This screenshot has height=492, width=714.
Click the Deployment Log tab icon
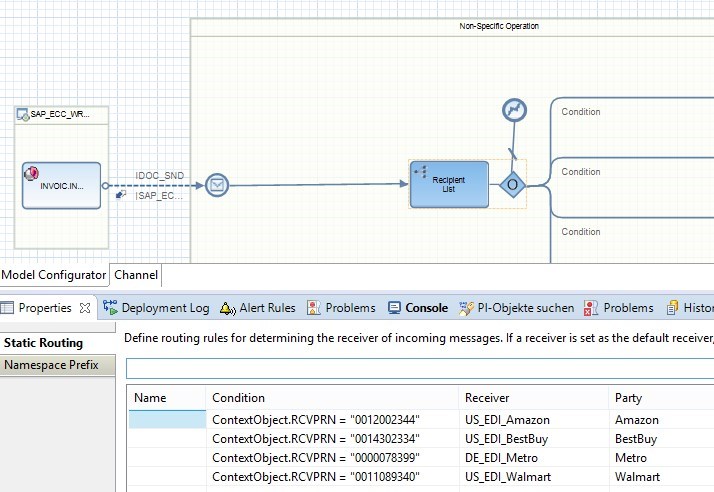tap(110, 308)
